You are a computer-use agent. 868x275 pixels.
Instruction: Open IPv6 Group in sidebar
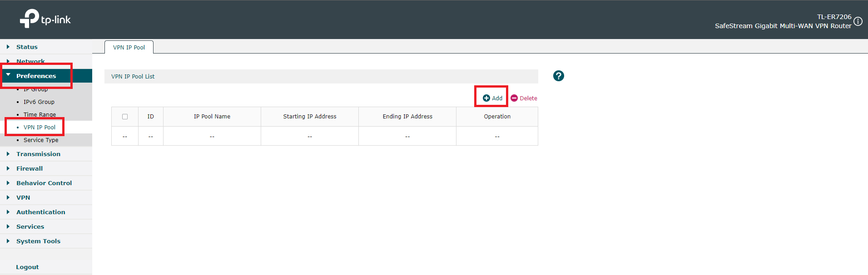pos(39,102)
